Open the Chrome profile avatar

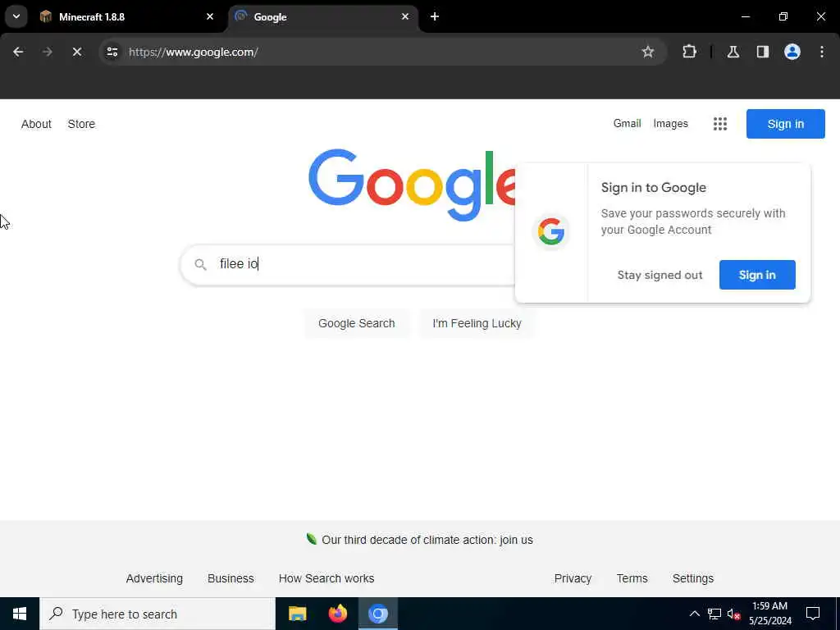(792, 52)
